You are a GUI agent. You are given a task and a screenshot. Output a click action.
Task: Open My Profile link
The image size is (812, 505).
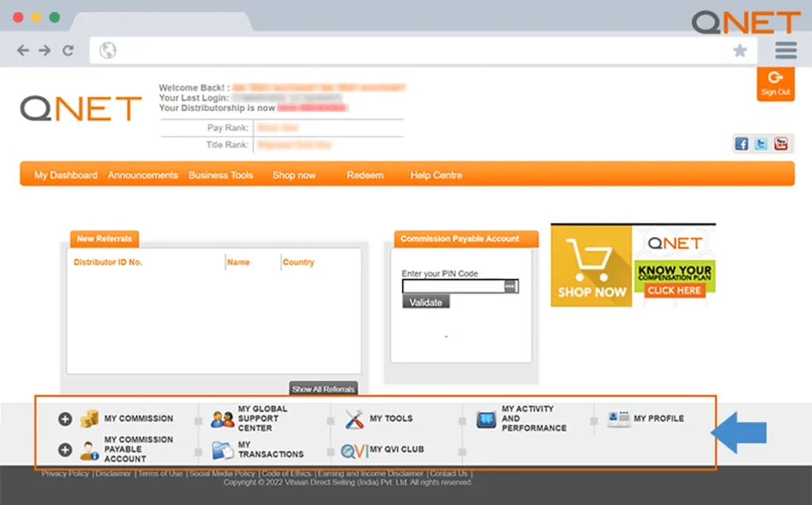click(659, 419)
